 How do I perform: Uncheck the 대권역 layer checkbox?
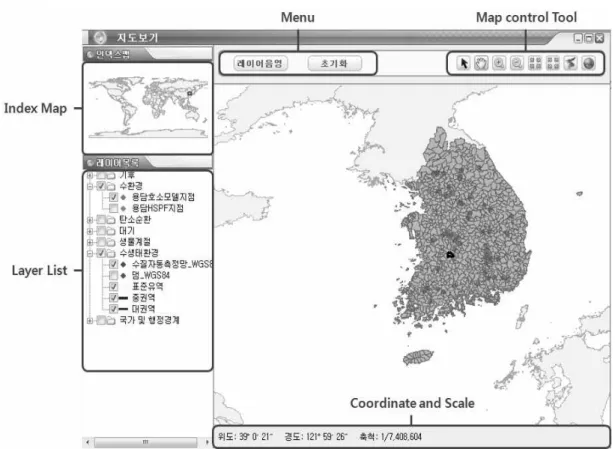point(113,309)
